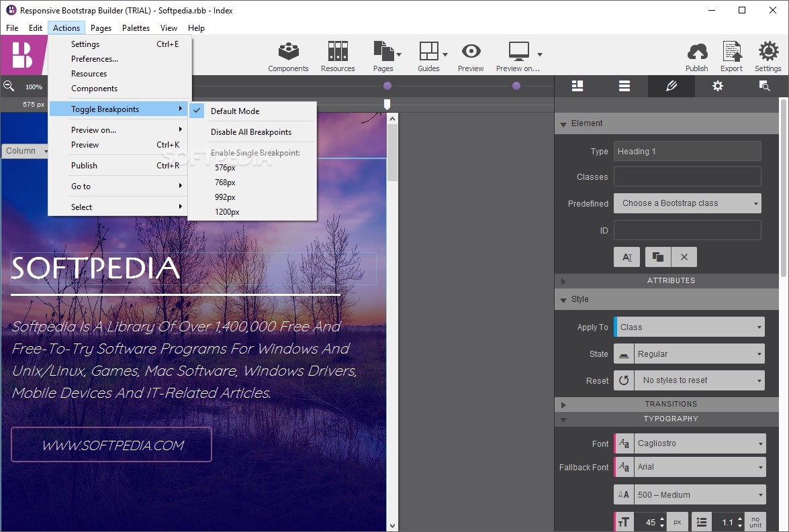The height and width of the screenshot is (532, 789).
Task: Open the Pages toolbar dropdown arrow
Action: (399, 54)
